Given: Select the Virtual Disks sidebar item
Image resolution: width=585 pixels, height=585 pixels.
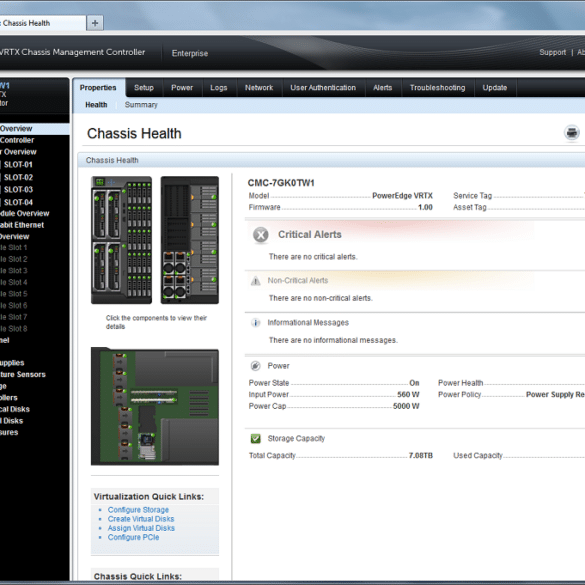Looking at the screenshot, I should 11,420.
